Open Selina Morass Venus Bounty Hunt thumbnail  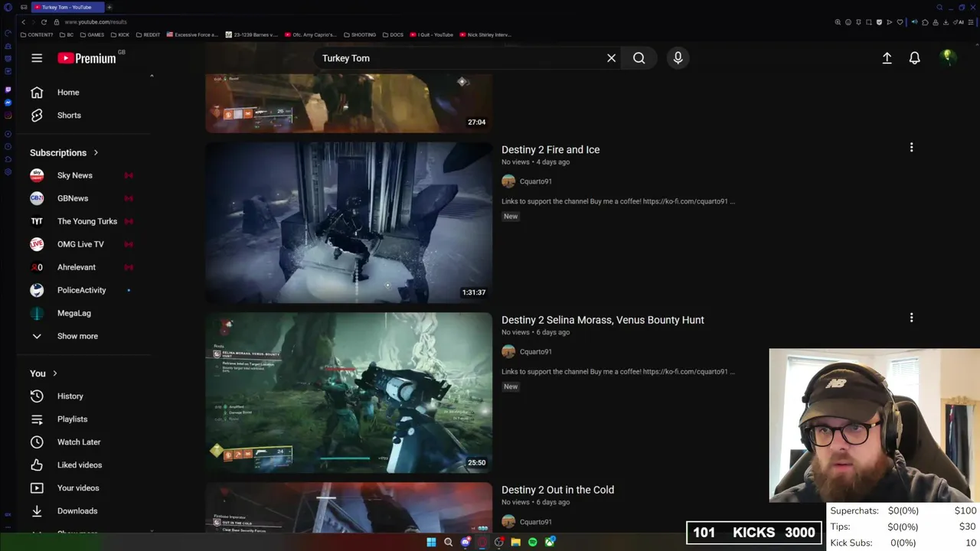pyautogui.click(x=348, y=393)
